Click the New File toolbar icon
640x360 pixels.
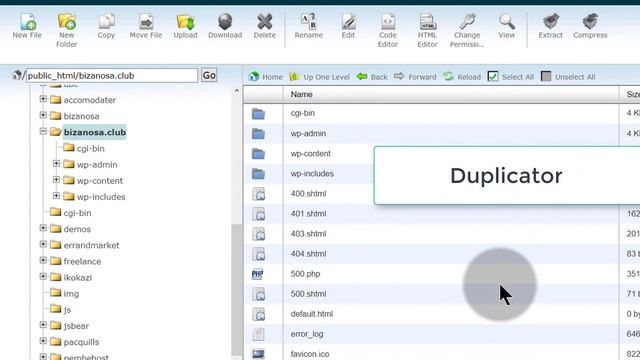(x=27, y=26)
